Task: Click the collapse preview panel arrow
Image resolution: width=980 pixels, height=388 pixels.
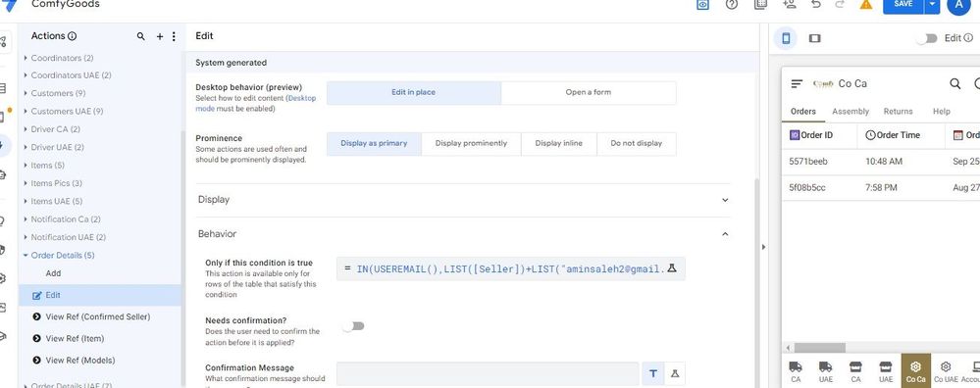Action: pyautogui.click(x=763, y=248)
